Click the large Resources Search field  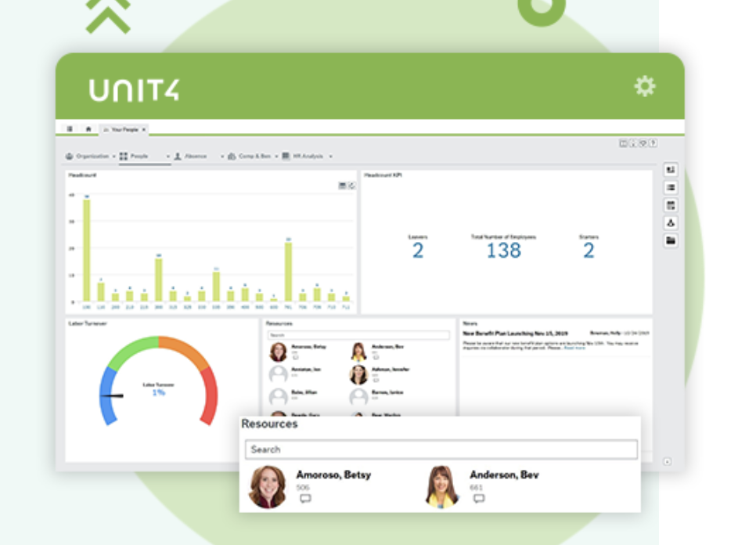[x=441, y=449]
